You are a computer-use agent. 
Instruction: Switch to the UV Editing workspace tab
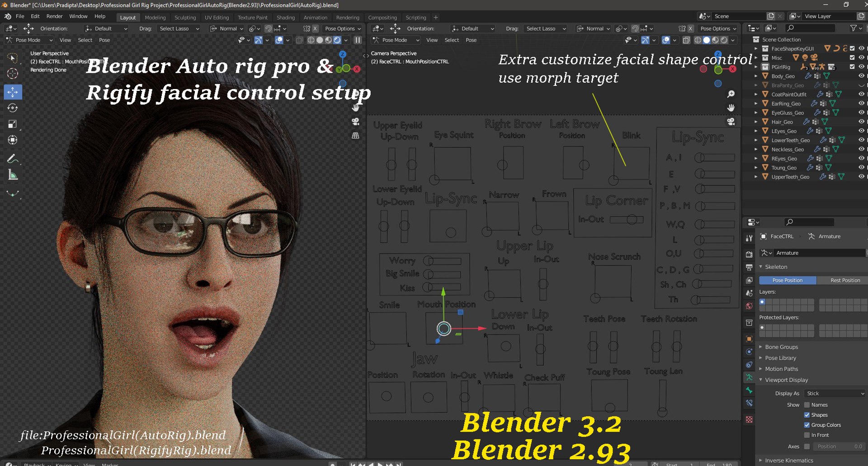pyautogui.click(x=217, y=18)
